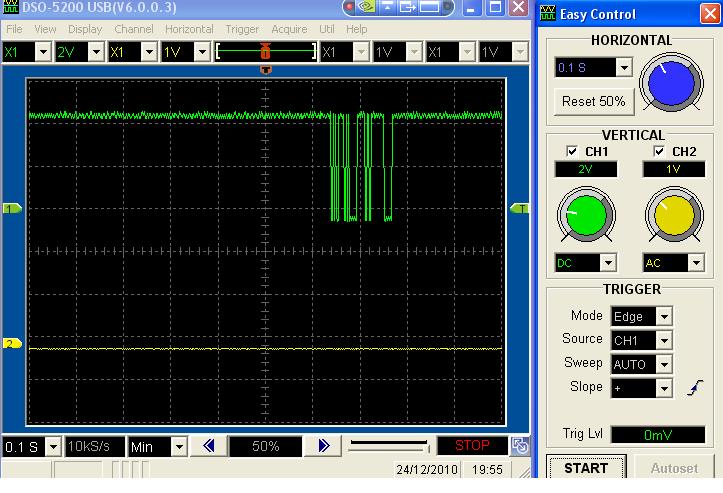The image size is (723, 493).
Task: Open the DC coupling dropdown for CH1
Action: click(608, 263)
